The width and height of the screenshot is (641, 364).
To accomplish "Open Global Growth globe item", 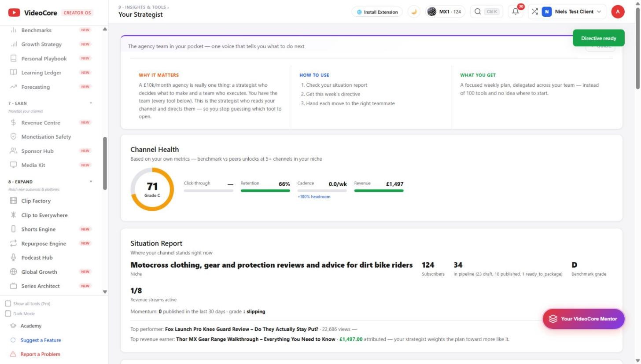I will (51, 272).
